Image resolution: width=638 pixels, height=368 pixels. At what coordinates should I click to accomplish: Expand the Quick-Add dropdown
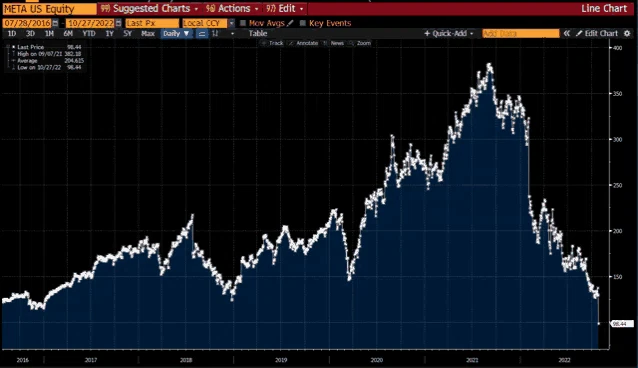(x=449, y=33)
